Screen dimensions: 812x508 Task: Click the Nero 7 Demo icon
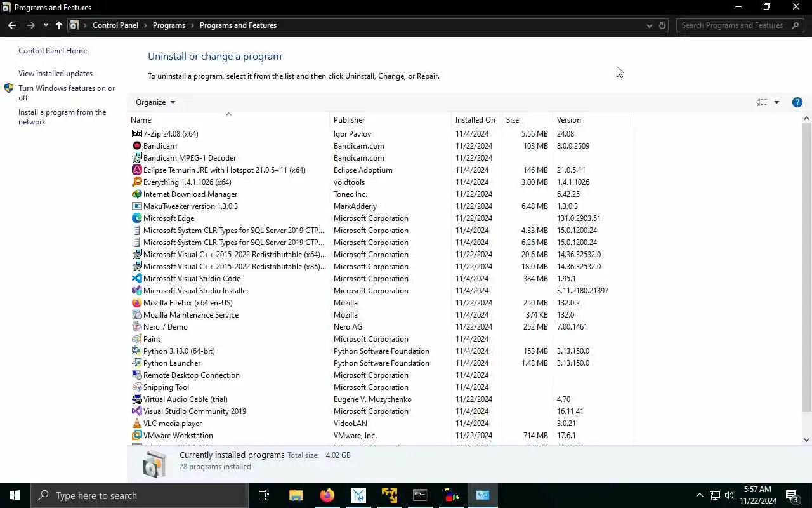click(x=136, y=327)
